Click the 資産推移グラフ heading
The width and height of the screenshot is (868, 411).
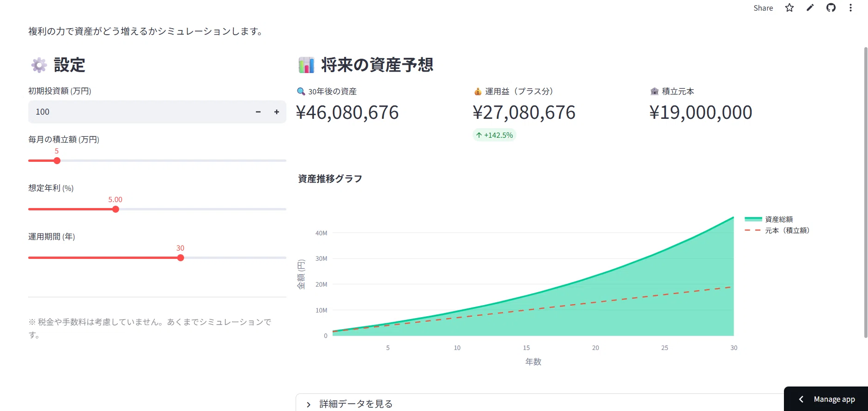(330, 178)
